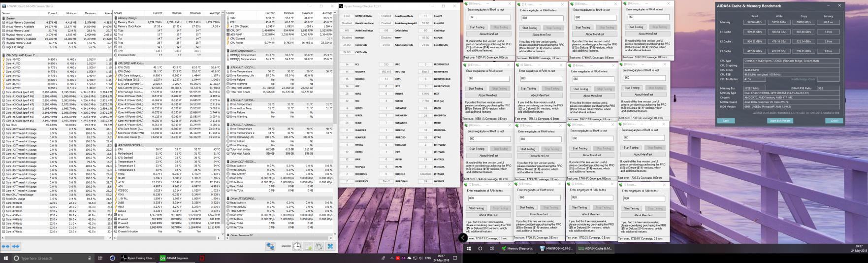868x263 pixels.
Task: Click the red square taskbar icon
Action: coord(202,258)
